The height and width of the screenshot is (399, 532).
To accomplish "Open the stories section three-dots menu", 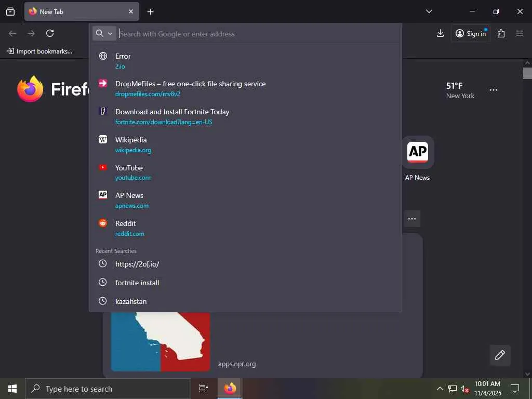I will 412,219.
